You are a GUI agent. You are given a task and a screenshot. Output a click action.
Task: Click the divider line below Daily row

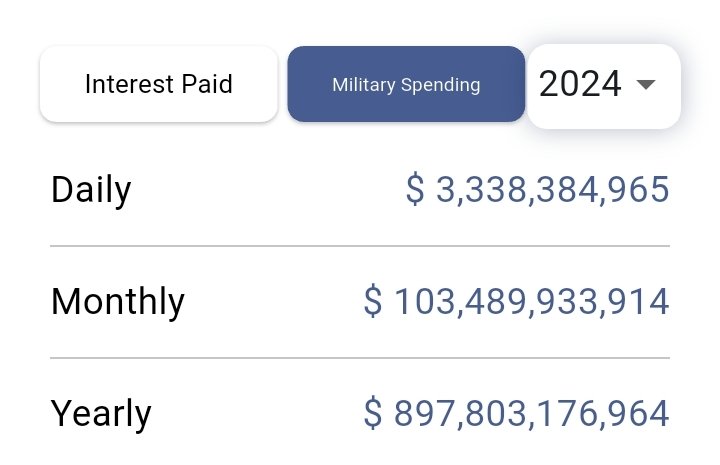tap(360, 245)
